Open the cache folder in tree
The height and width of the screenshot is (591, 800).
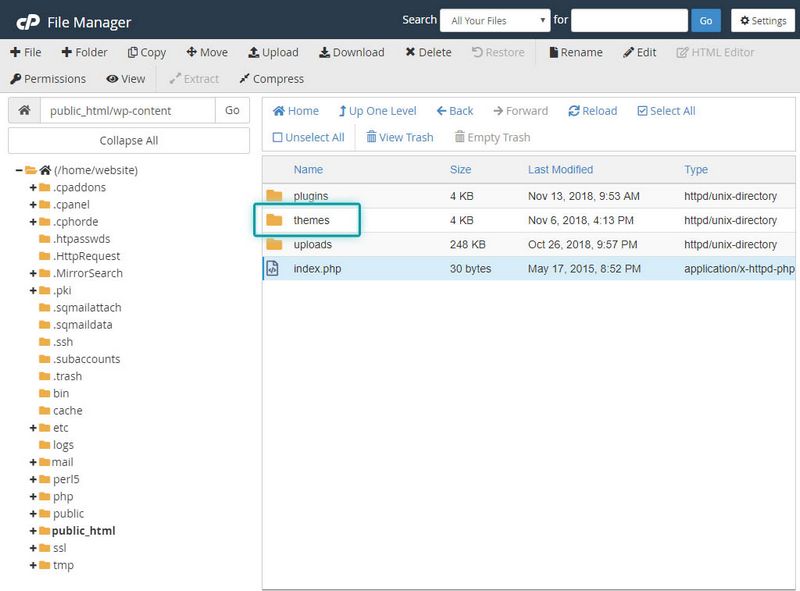pyautogui.click(x=61, y=410)
